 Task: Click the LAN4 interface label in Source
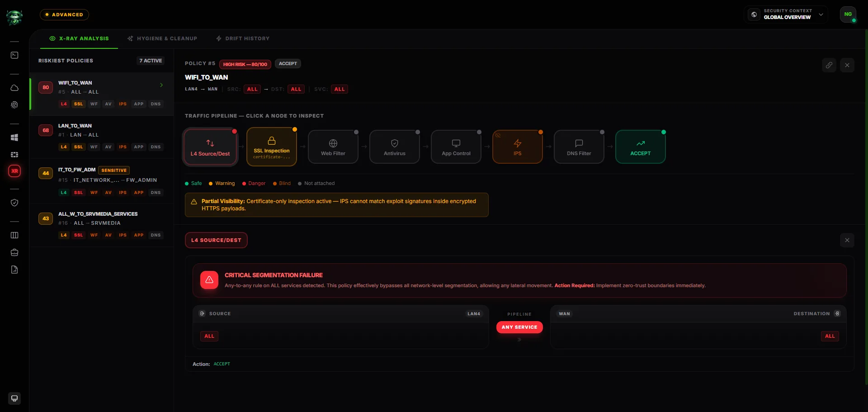pyautogui.click(x=474, y=313)
